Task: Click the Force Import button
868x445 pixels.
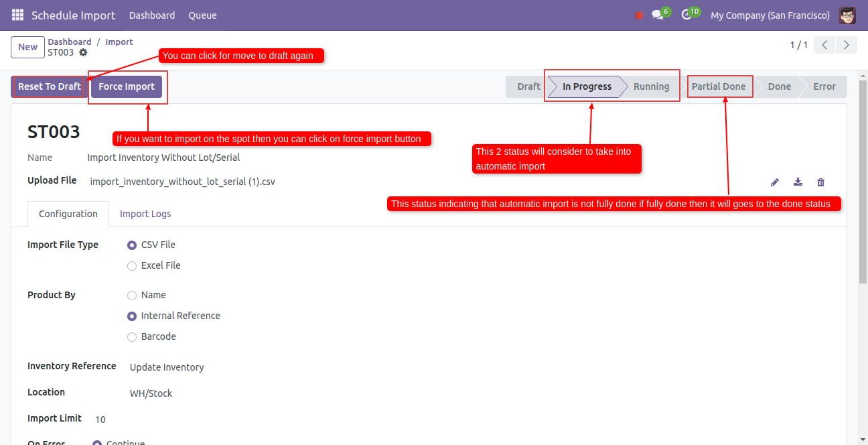Action: pyautogui.click(x=127, y=86)
